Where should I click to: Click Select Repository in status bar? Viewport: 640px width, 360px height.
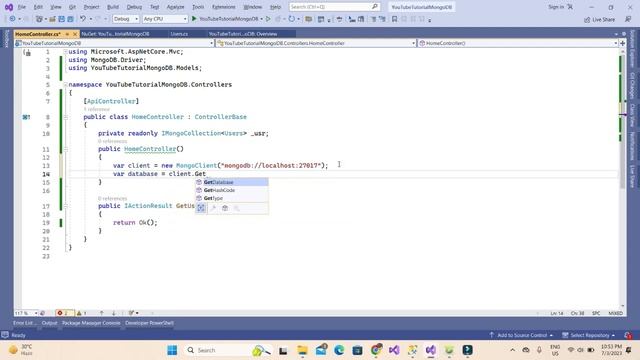tap(589, 335)
